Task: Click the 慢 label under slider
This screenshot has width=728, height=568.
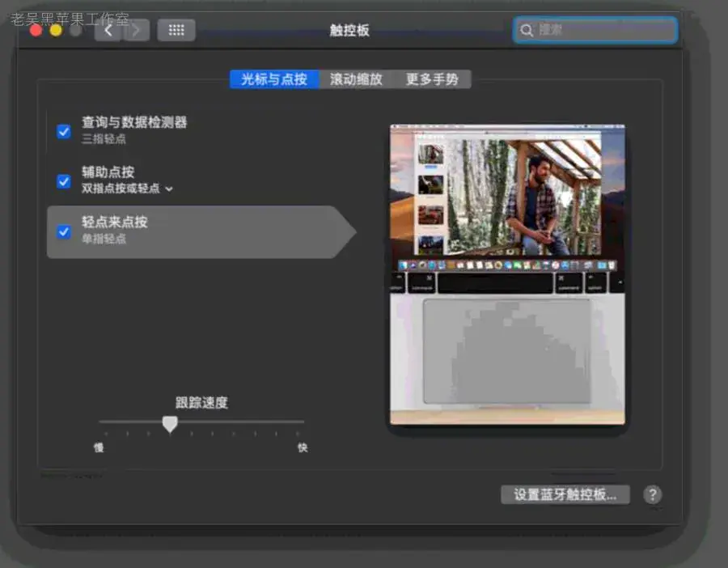Action: (99, 447)
